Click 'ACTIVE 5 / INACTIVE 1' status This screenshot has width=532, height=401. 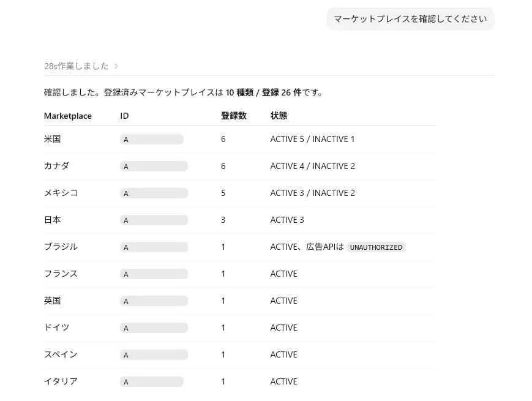tap(312, 139)
